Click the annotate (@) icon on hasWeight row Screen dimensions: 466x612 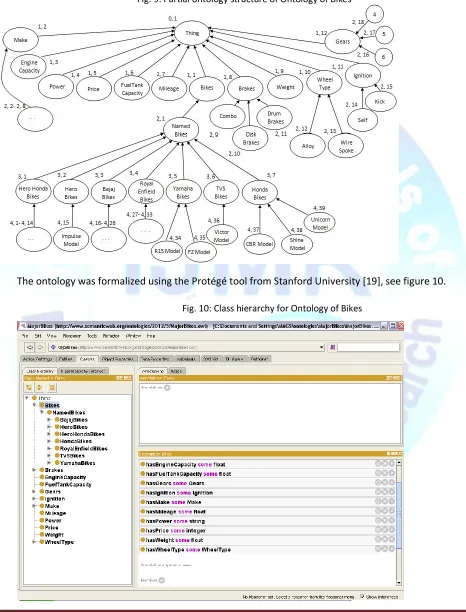[x=378, y=539]
